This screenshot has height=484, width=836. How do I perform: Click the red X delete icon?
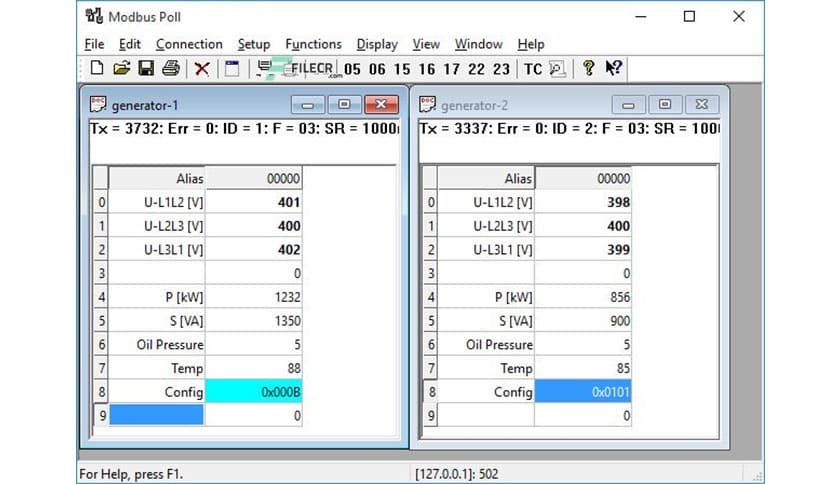pyautogui.click(x=201, y=69)
